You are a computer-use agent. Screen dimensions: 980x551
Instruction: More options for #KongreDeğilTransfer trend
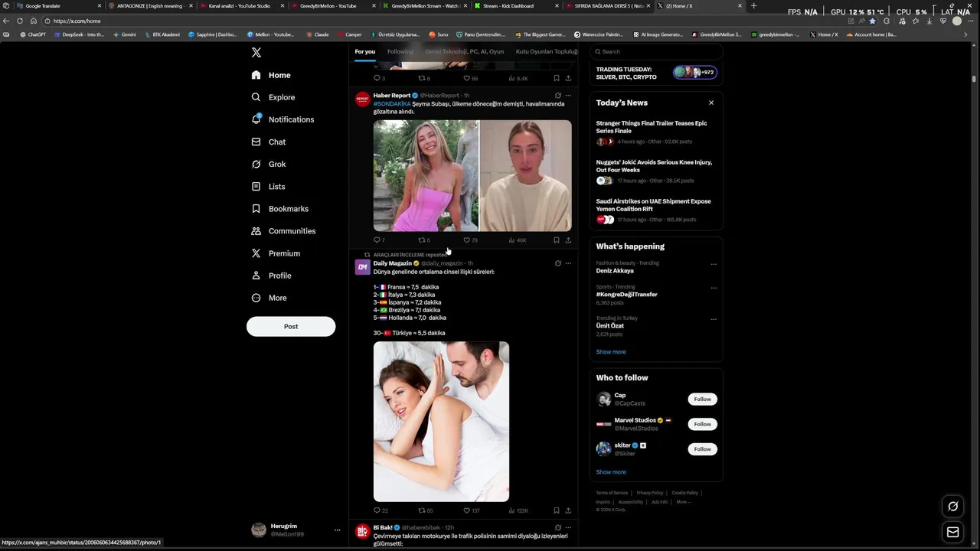714,288
